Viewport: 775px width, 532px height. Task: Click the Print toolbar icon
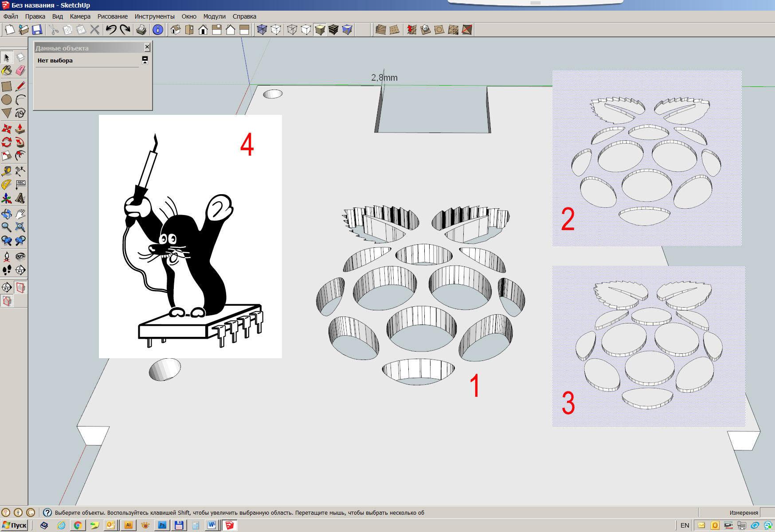141,30
